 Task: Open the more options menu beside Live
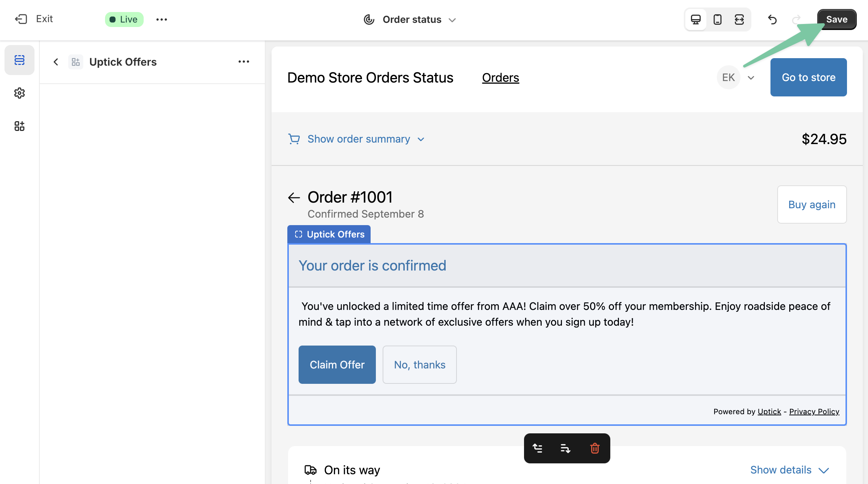pos(162,20)
